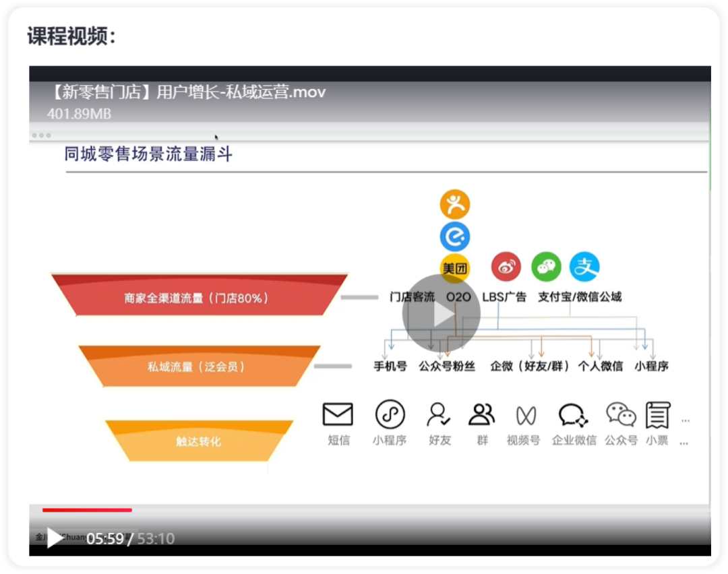Viewport: 728px width, 574px height.
Task: Click the 小票 receipt icon
Action: tap(658, 415)
